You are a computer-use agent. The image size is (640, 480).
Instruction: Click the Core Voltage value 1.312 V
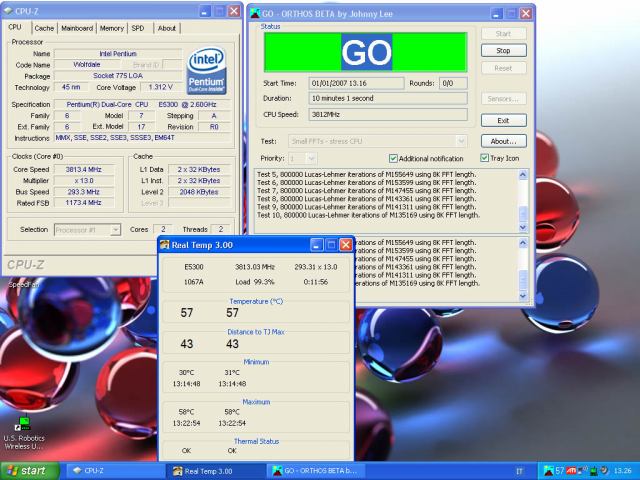point(161,87)
